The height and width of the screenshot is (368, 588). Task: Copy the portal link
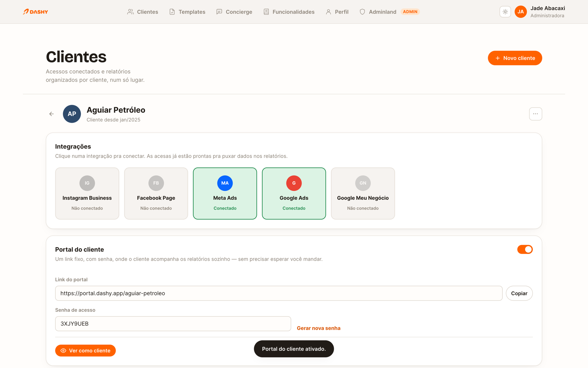click(x=519, y=293)
